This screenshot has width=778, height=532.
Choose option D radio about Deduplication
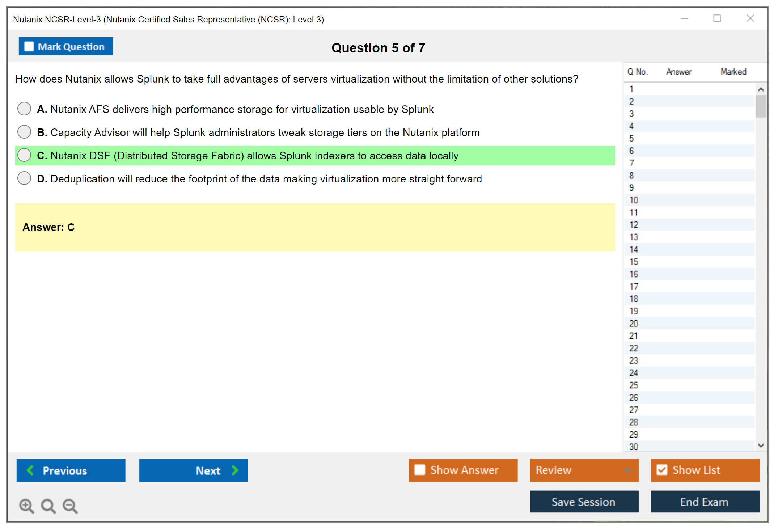pyautogui.click(x=24, y=178)
